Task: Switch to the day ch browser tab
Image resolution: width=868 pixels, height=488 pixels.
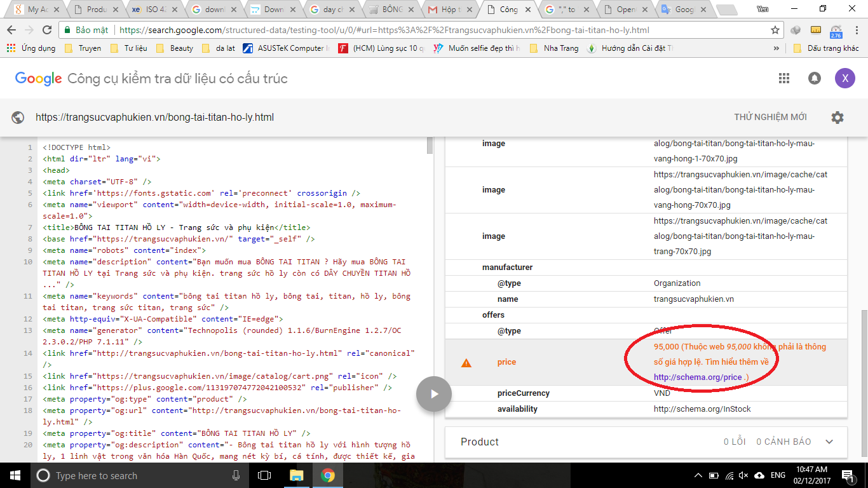Action: pos(330,10)
